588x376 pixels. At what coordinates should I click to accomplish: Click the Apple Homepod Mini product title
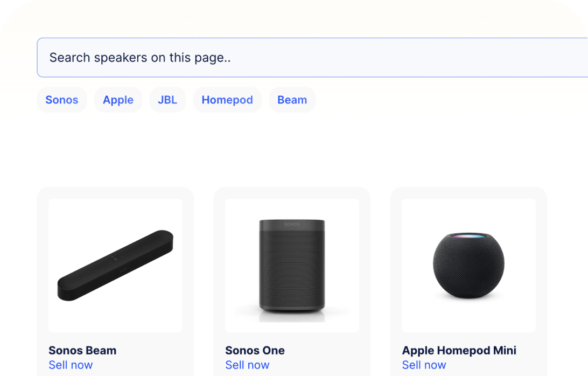pyautogui.click(x=459, y=350)
